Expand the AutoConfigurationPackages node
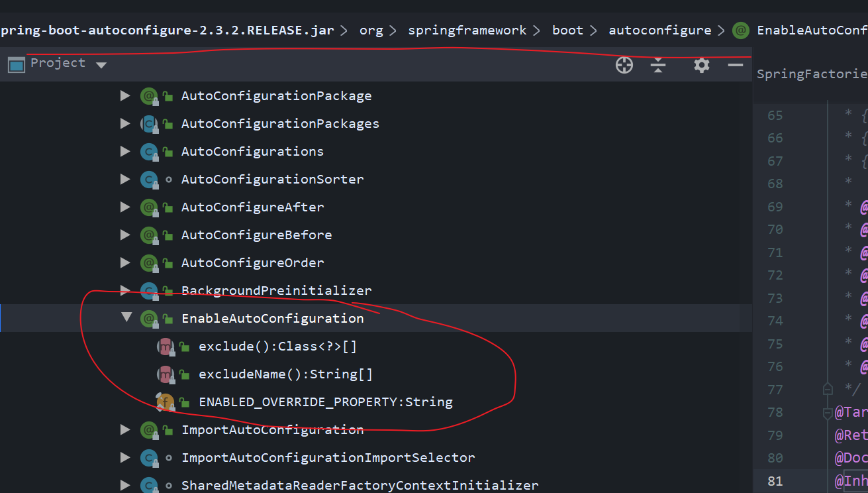The width and height of the screenshot is (868, 493). point(124,124)
